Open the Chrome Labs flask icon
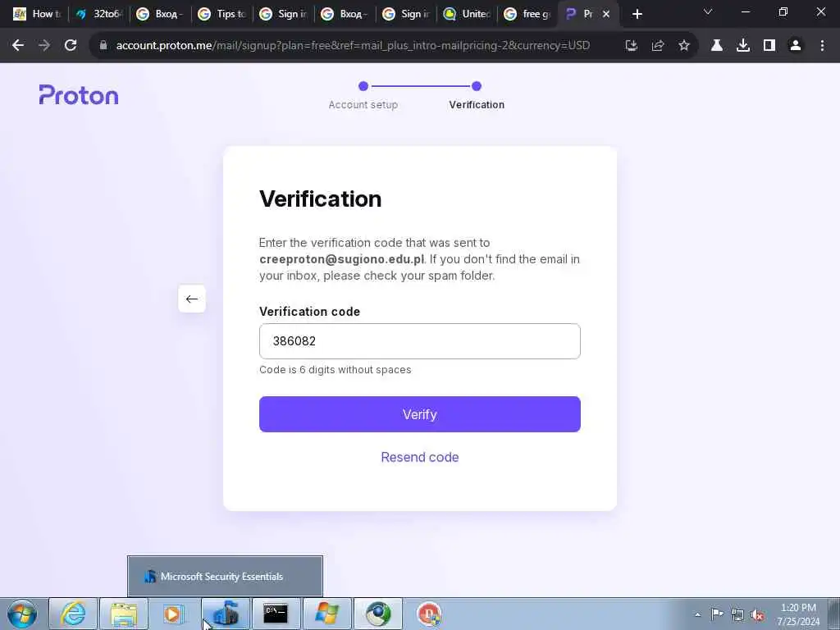This screenshot has height=630, width=840. pyautogui.click(x=717, y=46)
